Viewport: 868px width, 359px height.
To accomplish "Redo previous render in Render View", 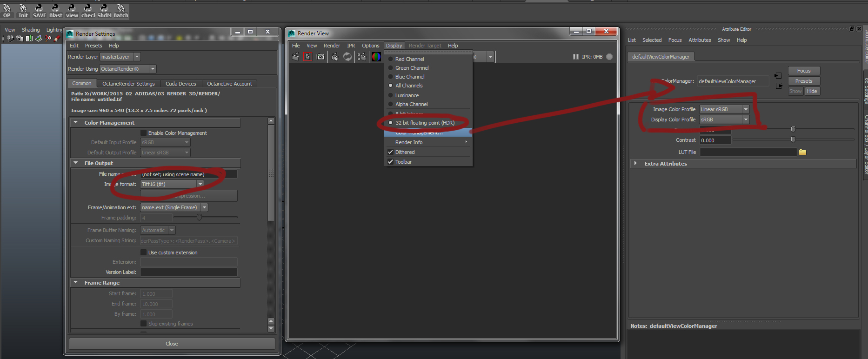I will 295,57.
